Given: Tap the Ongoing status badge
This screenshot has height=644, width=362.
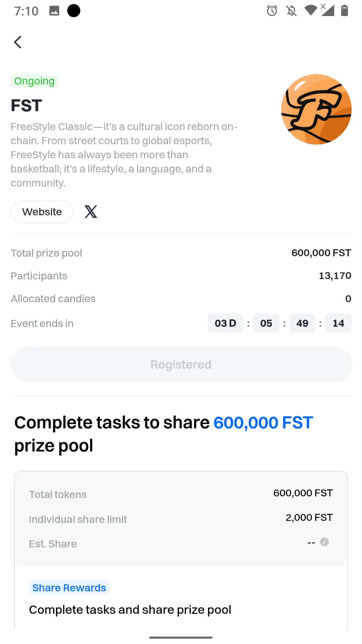Looking at the screenshot, I should point(35,81).
